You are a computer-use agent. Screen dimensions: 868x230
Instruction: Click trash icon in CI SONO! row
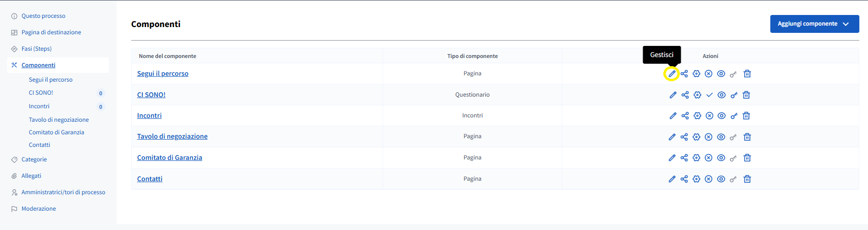coord(746,95)
